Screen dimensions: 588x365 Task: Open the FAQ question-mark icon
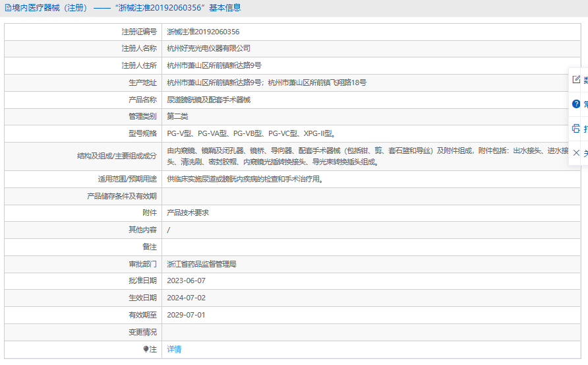point(576,104)
